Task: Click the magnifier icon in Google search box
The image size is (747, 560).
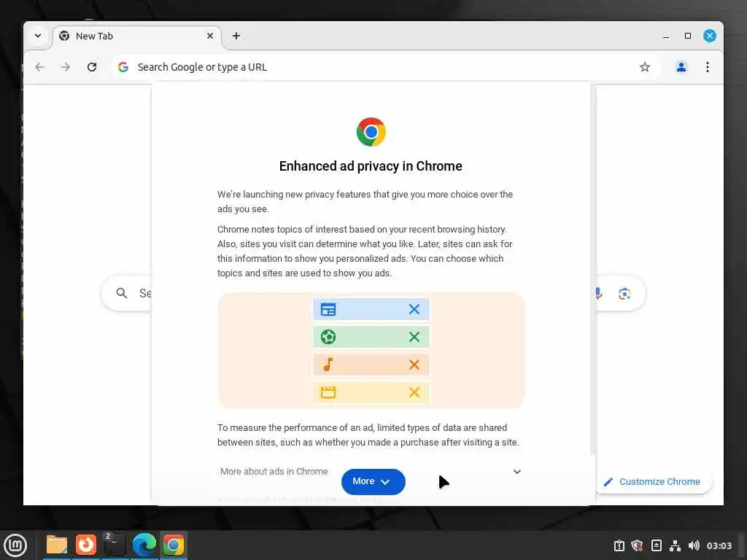Action: (x=122, y=293)
